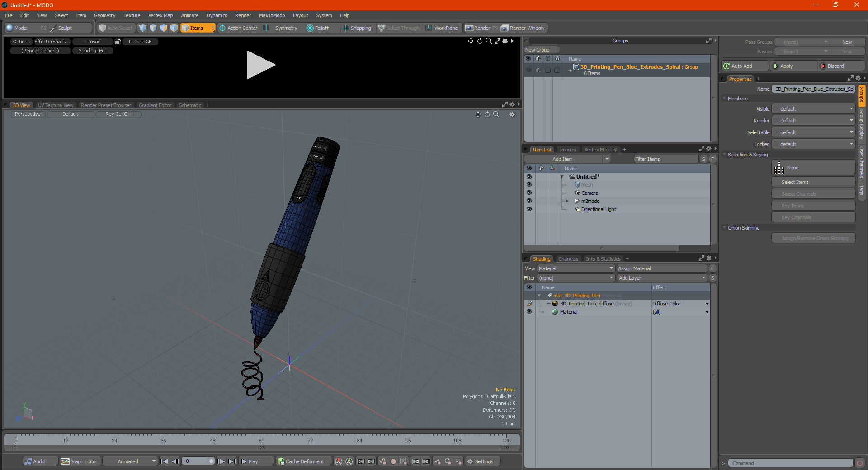Go to first frame
The height and width of the screenshot is (470, 868).
[x=165, y=461]
